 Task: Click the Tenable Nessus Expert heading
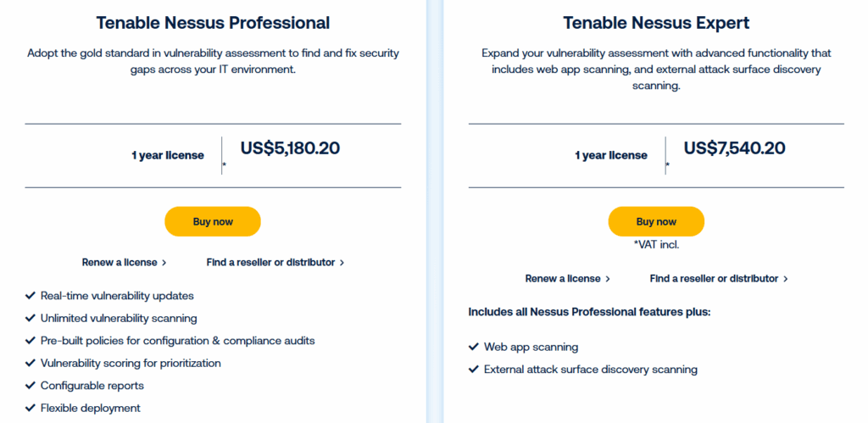[x=656, y=23]
